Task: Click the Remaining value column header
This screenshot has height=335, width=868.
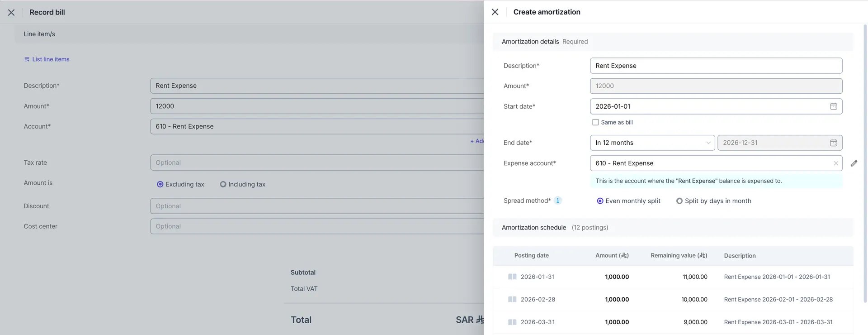Action: 679,255
